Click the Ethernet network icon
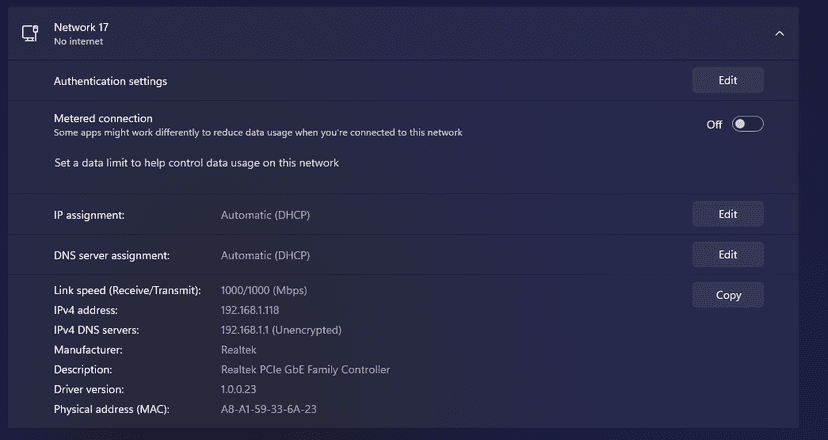Viewport: 828px width, 440px height. click(x=30, y=34)
